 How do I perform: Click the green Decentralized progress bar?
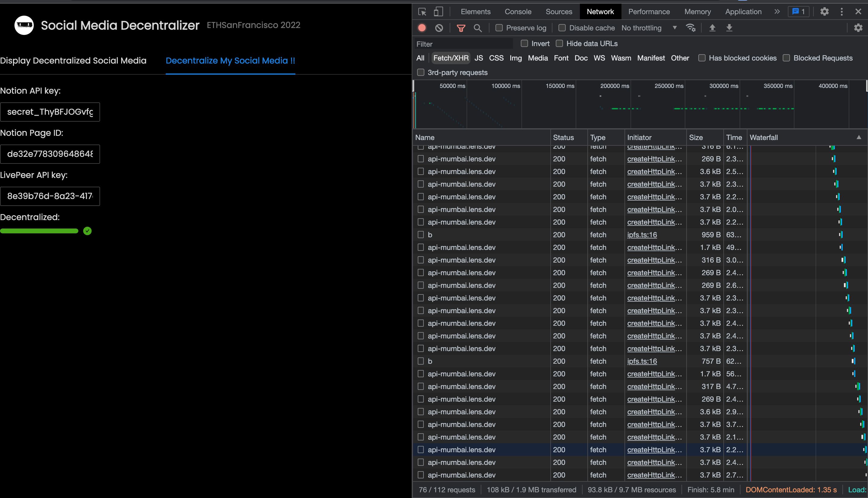[x=39, y=231]
